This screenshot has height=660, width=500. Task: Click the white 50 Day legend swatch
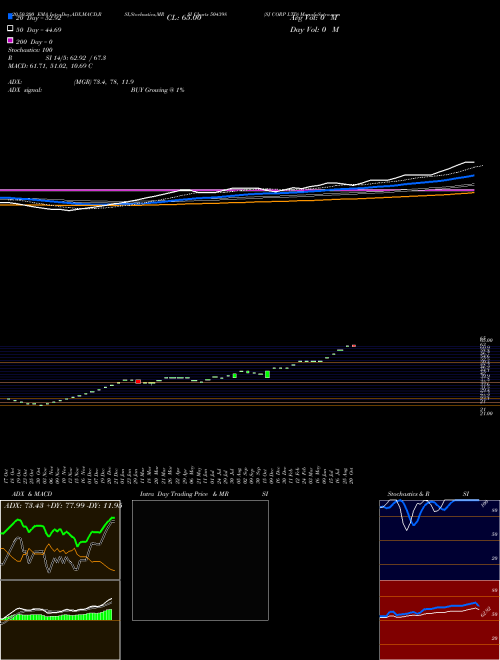point(10,29)
